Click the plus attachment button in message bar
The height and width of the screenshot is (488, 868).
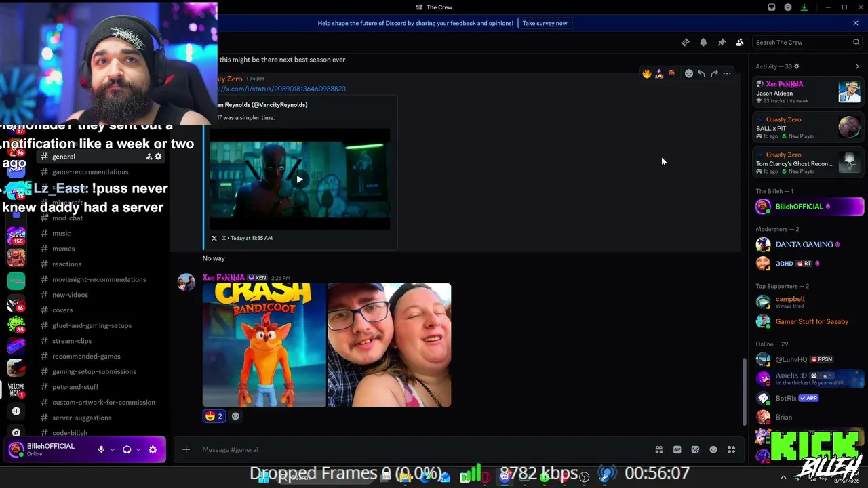(186, 449)
